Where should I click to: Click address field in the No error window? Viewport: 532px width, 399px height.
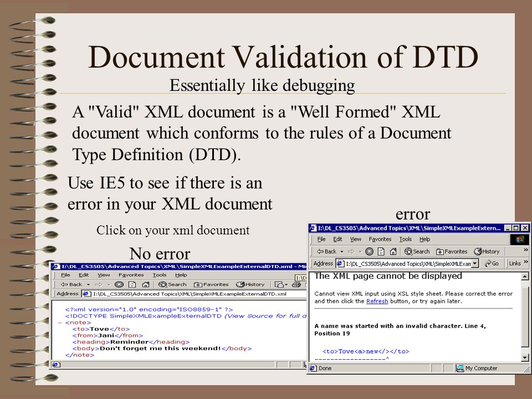point(194,294)
